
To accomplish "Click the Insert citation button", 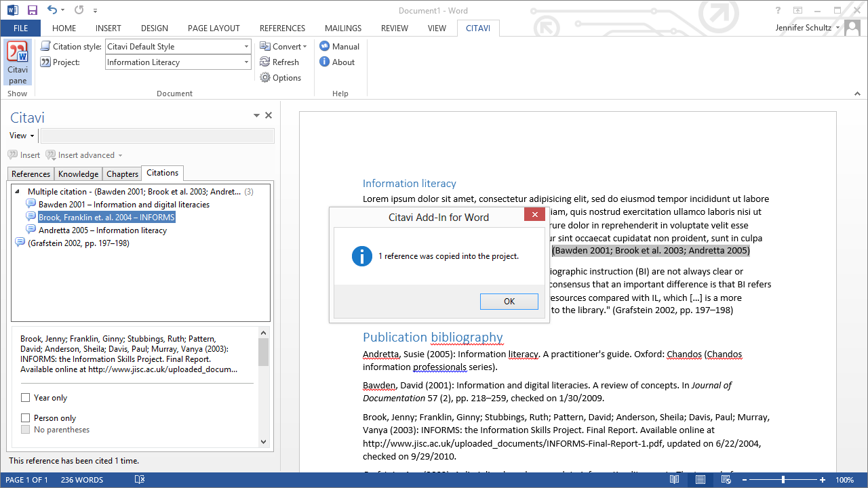I will click(24, 155).
